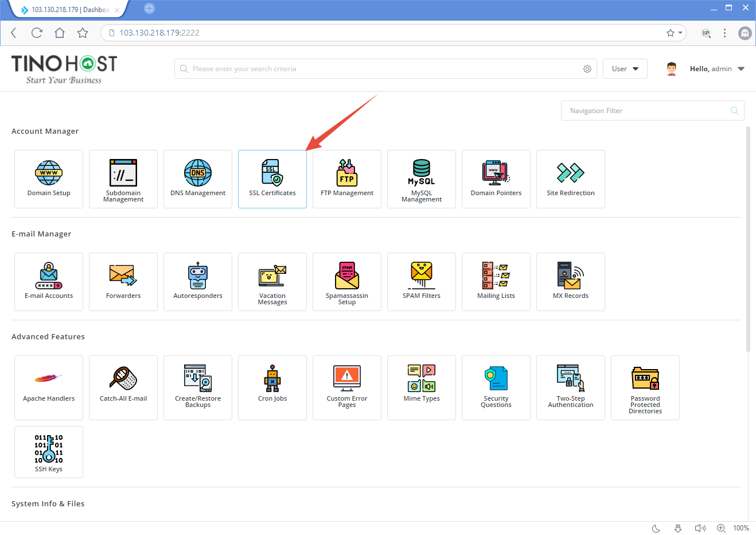756x535 pixels.
Task: Reload the page in browser
Action: pos(37,33)
